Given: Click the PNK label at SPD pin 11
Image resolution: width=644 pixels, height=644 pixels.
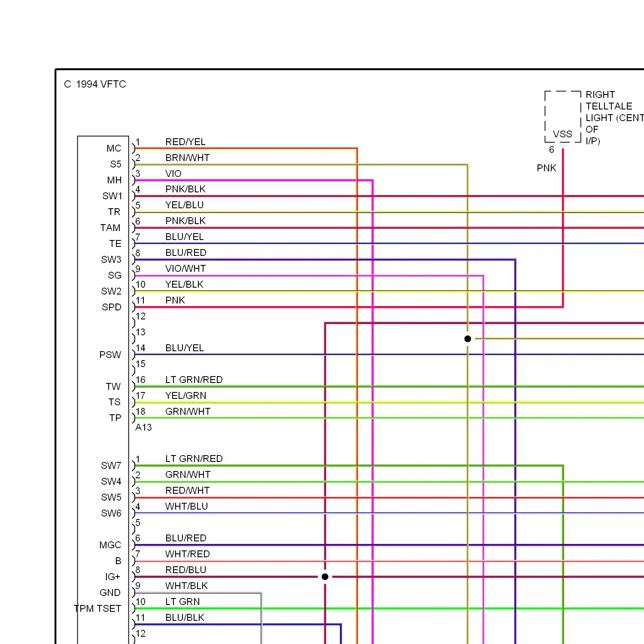Looking at the screenshot, I should point(175,300).
